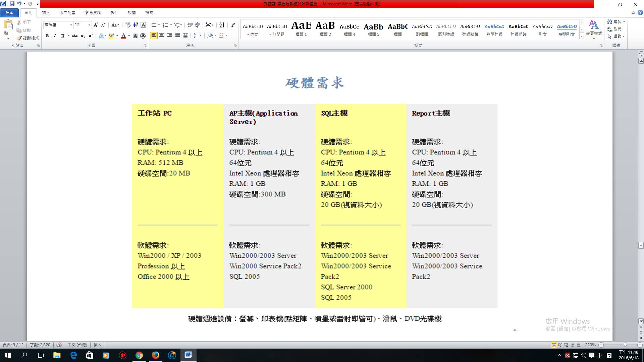
Task: Click the Find (尋找) button
Action: click(616, 21)
